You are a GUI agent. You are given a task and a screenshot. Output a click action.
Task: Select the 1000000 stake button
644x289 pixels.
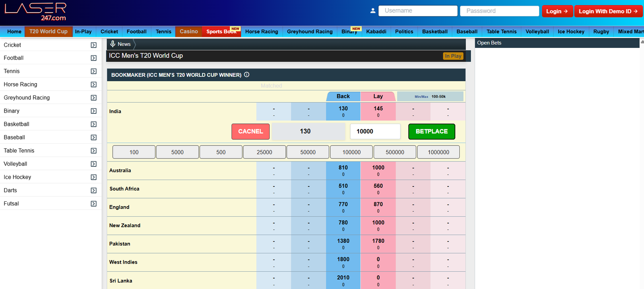[x=438, y=152]
